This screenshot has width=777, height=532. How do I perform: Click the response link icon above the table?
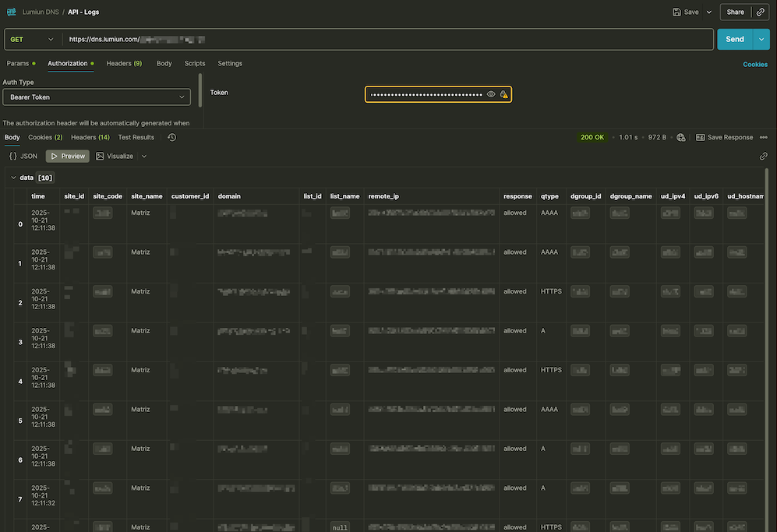pyautogui.click(x=764, y=157)
